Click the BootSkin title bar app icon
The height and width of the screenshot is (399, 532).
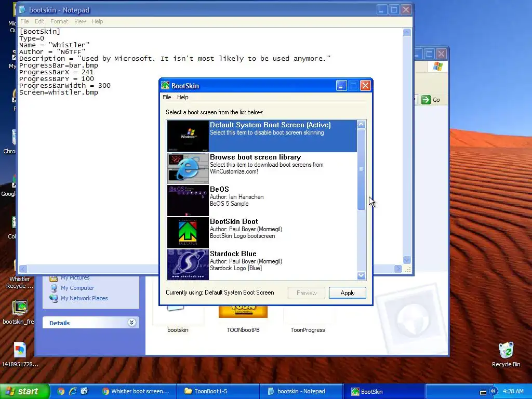click(165, 86)
